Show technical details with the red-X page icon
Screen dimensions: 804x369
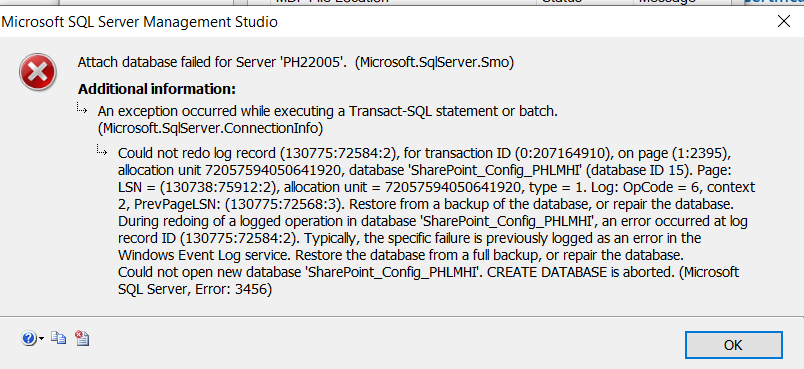click(x=82, y=338)
